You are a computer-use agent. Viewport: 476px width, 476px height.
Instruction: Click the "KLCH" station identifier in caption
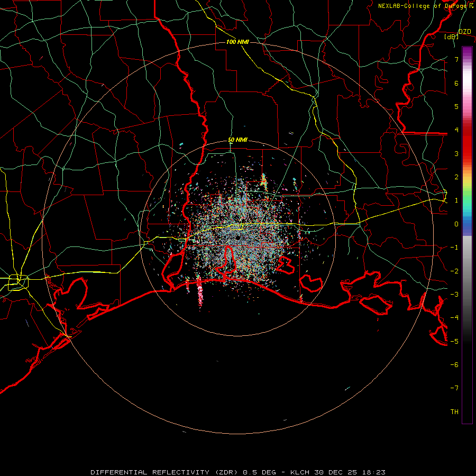tap(300, 472)
